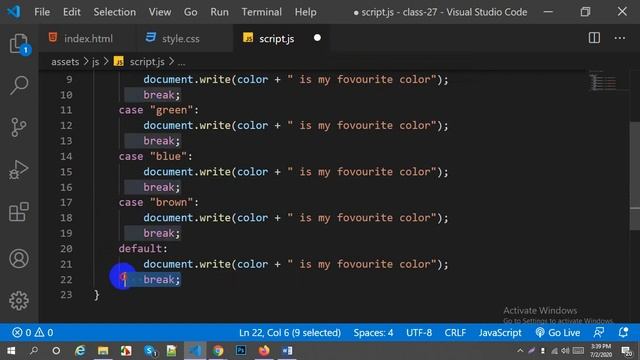The height and width of the screenshot is (360, 640).
Task: Open Windows Start menu
Action: [11, 351]
